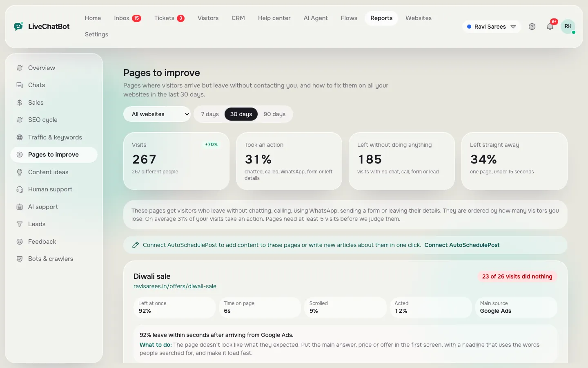Open the CRM tab
Image resolution: width=588 pixels, height=368 pixels.
pyautogui.click(x=238, y=18)
